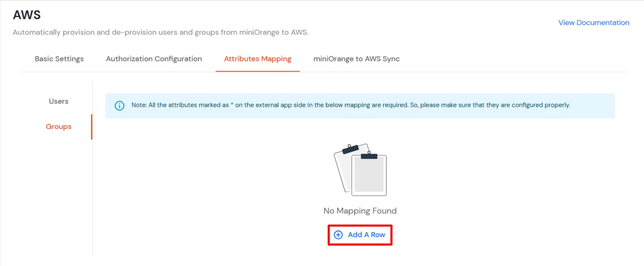Select the circled plus symbol in the highlighted button
The width and height of the screenshot is (644, 266).
click(x=338, y=235)
